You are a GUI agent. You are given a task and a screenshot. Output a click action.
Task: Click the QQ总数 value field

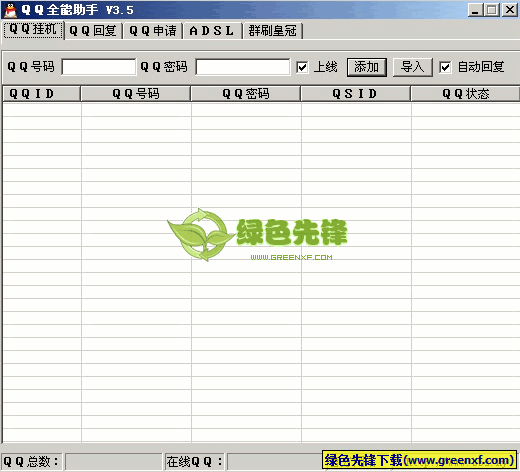[x=113, y=462]
